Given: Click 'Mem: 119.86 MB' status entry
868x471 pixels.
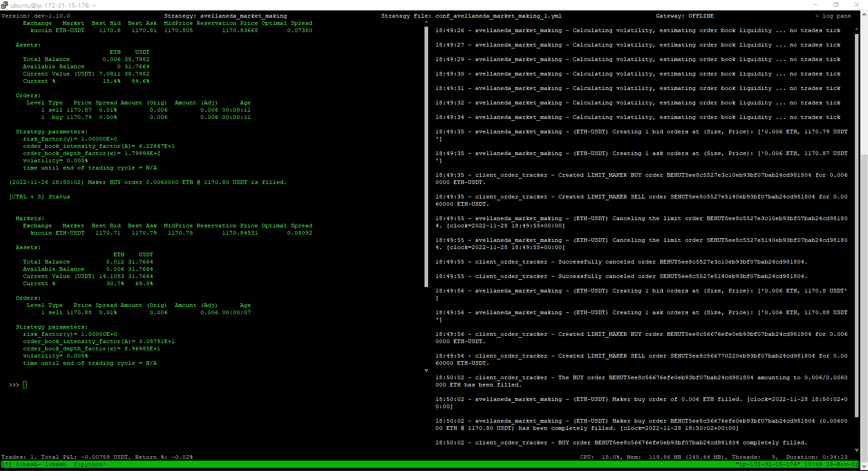Looking at the screenshot, I should [654, 457].
